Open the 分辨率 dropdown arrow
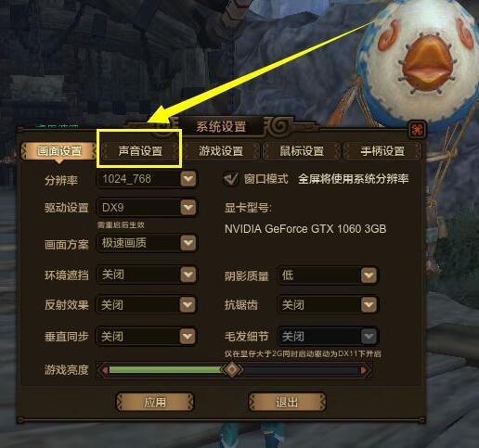This screenshot has height=448, width=479. pyautogui.click(x=188, y=179)
